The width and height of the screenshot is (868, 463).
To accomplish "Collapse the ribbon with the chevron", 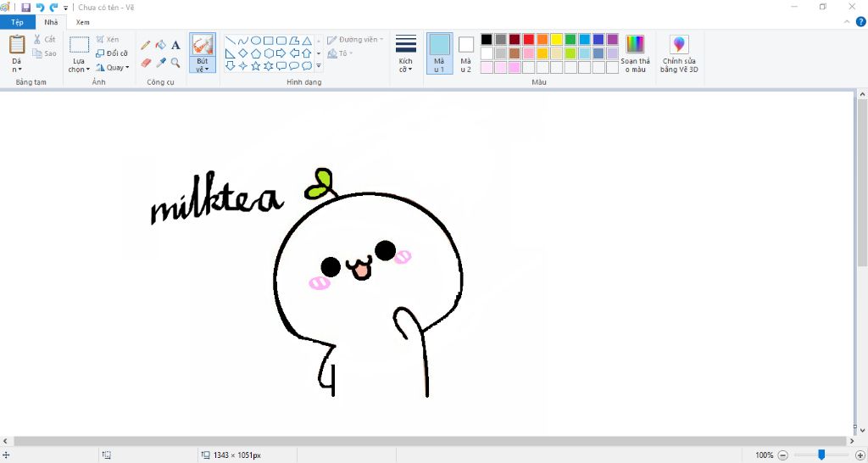I will [x=847, y=22].
